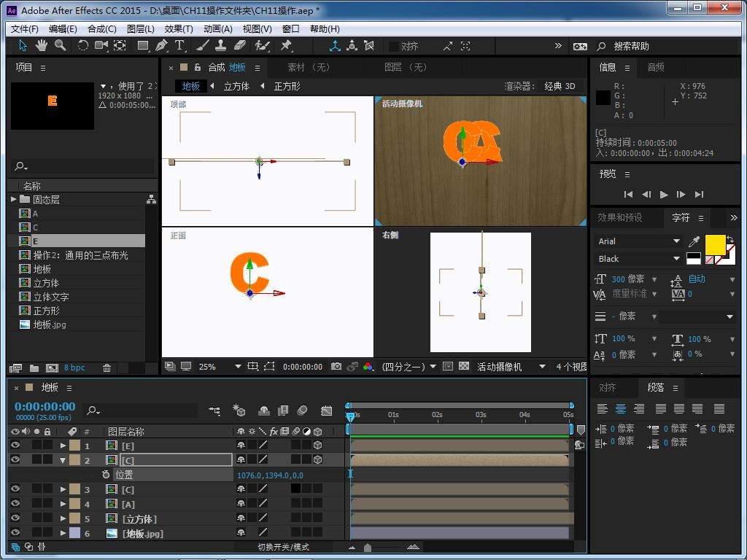747x560 pixels.
Task: Take snapshot with camera icon
Action: coord(336,367)
